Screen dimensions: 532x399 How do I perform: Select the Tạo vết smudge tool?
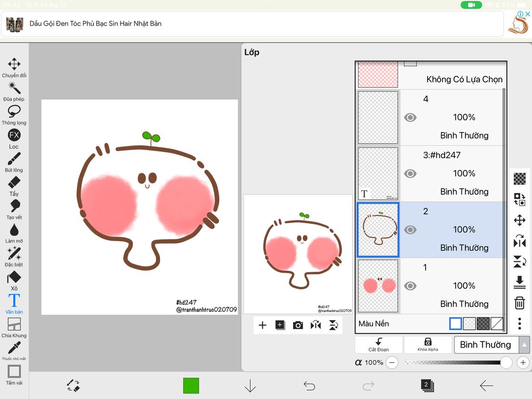(x=14, y=210)
